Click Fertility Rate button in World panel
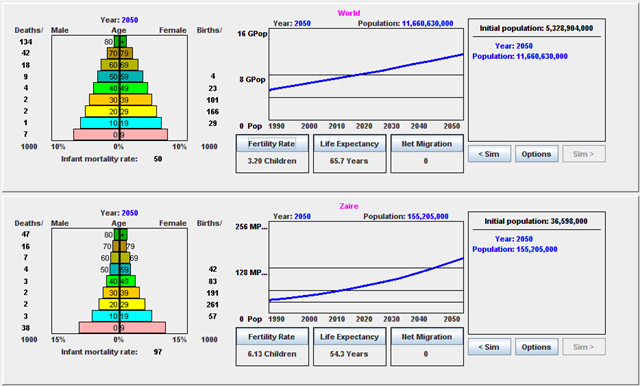Viewport: 640px width, 386px height. tap(272, 144)
